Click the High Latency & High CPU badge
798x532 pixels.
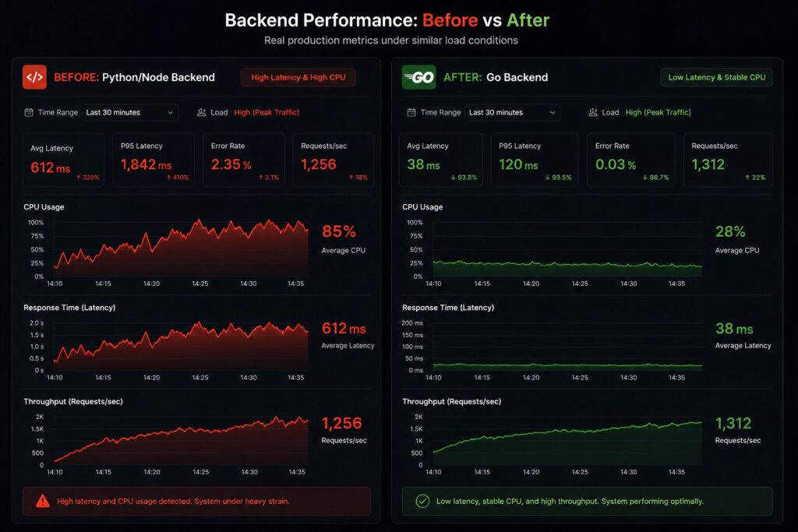coord(298,77)
